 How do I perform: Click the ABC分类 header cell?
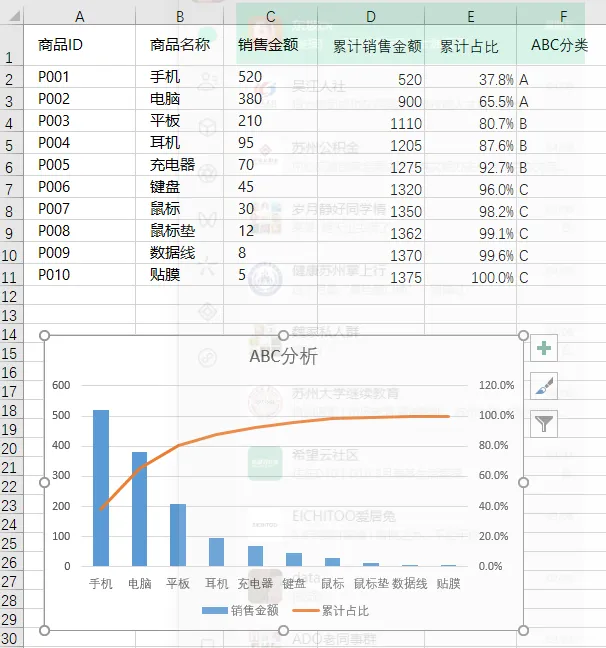[561, 45]
